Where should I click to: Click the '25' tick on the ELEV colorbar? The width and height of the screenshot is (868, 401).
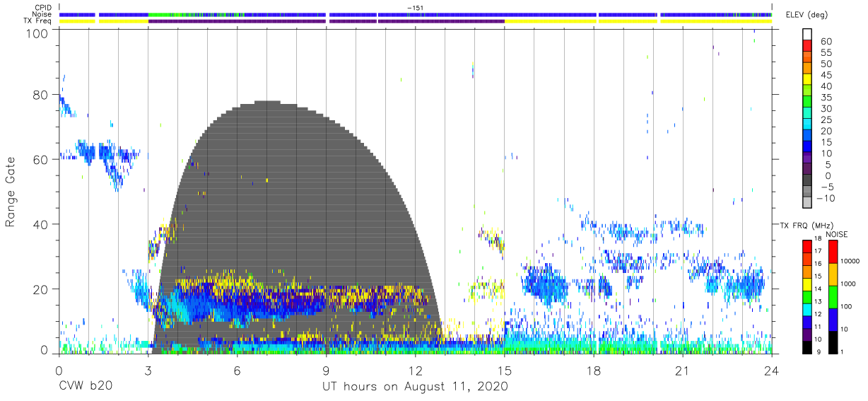(x=826, y=120)
